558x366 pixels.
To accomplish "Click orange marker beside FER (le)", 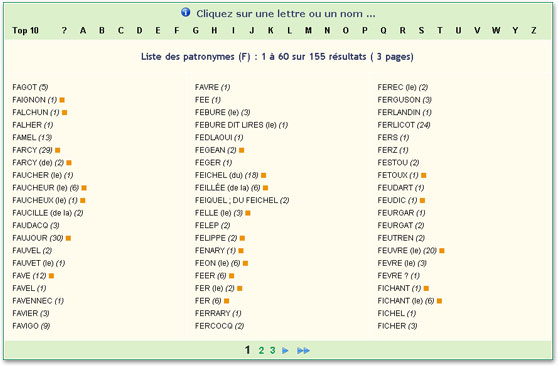I will click(240, 288).
